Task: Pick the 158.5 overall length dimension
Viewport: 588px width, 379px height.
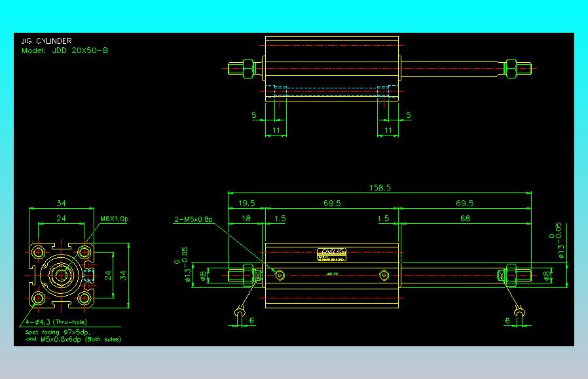Action: coord(380,187)
